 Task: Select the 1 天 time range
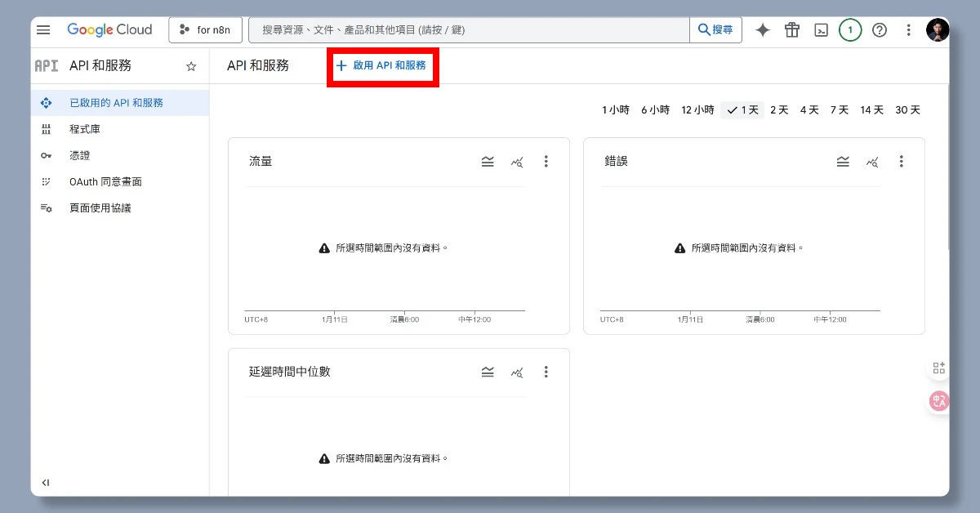(742, 109)
